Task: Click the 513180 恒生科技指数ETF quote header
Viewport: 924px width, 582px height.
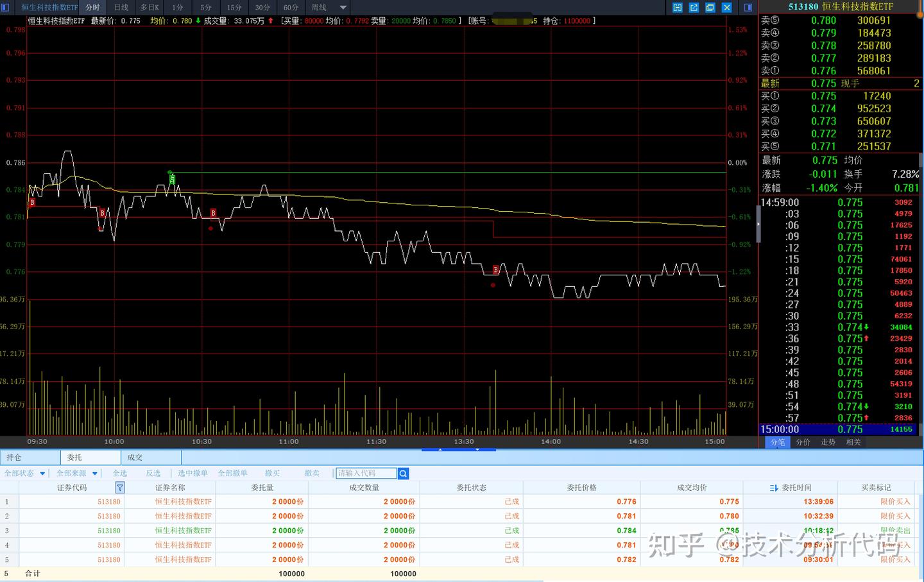Action: coord(841,6)
